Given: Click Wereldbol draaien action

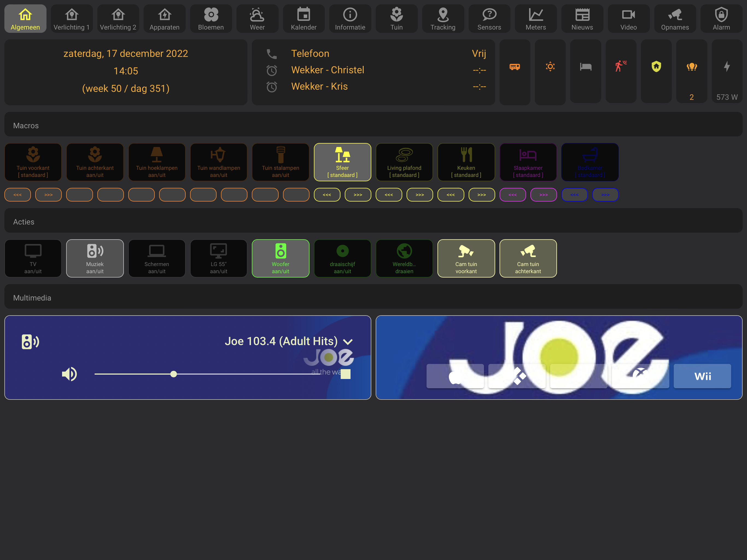Looking at the screenshot, I should (x=404, y=258).
